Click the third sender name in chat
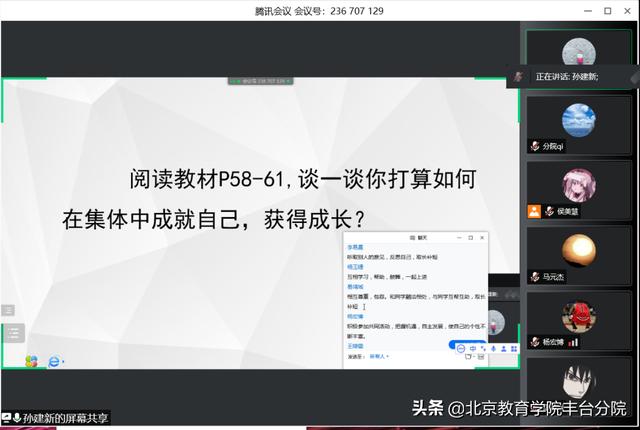 [x=355, y=287]
